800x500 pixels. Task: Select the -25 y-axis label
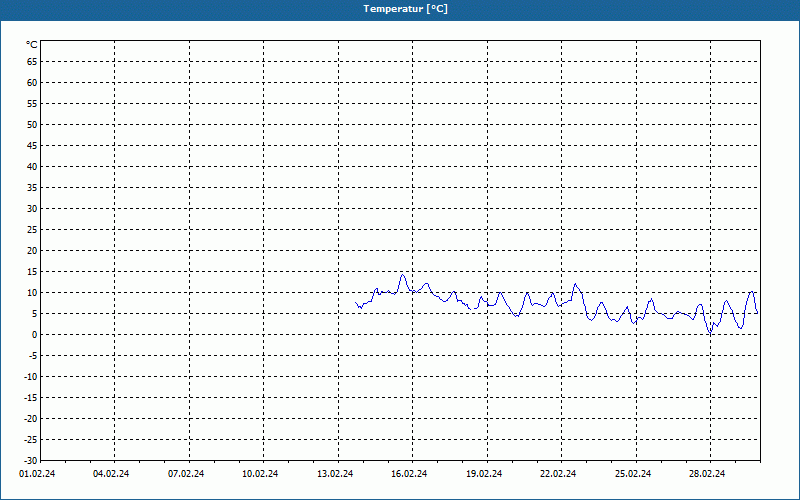coord(31,440)
